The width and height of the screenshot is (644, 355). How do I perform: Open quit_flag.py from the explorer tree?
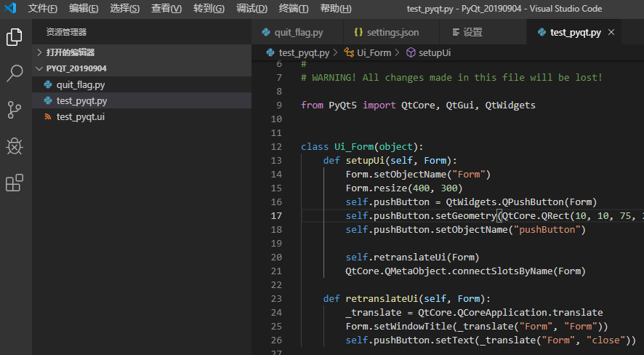pos(142,84)
